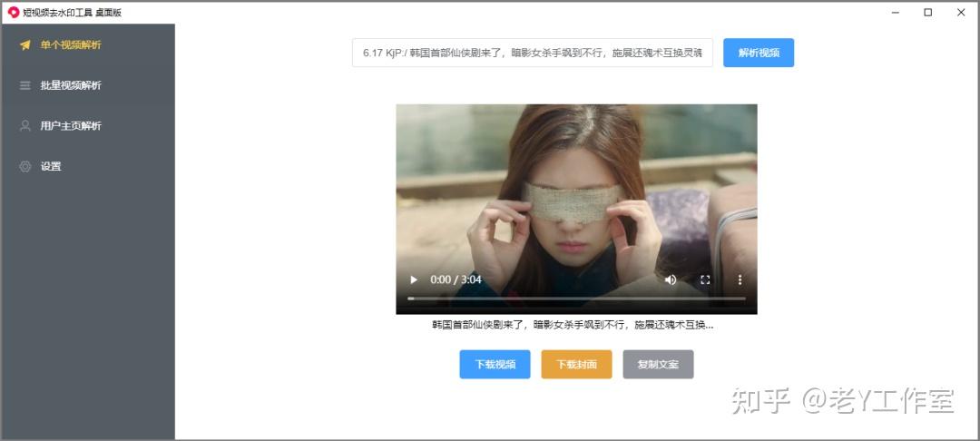Click the app logo in title bar

[x=13, y=12]
